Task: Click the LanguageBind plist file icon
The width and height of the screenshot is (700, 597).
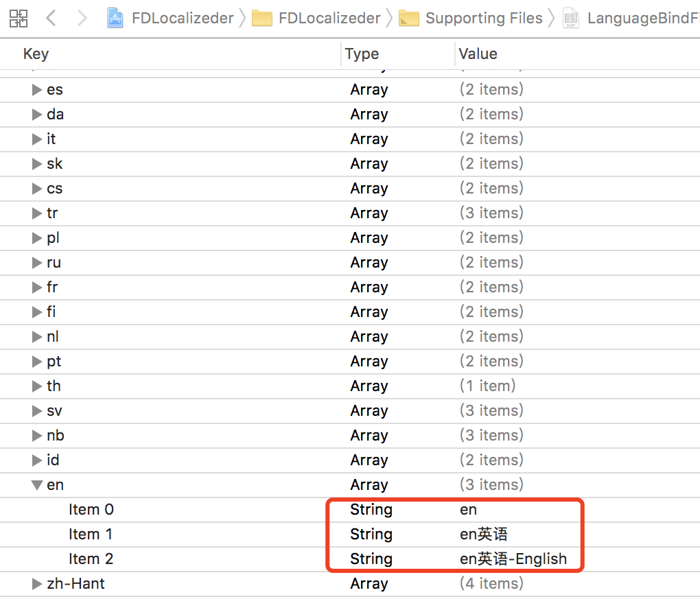Action: coord(571,19)
